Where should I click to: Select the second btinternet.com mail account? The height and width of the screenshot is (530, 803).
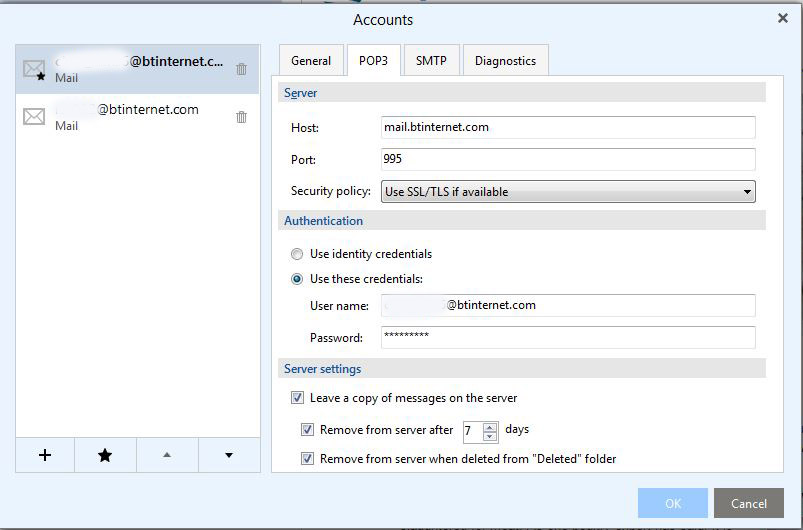pos(130,117)
